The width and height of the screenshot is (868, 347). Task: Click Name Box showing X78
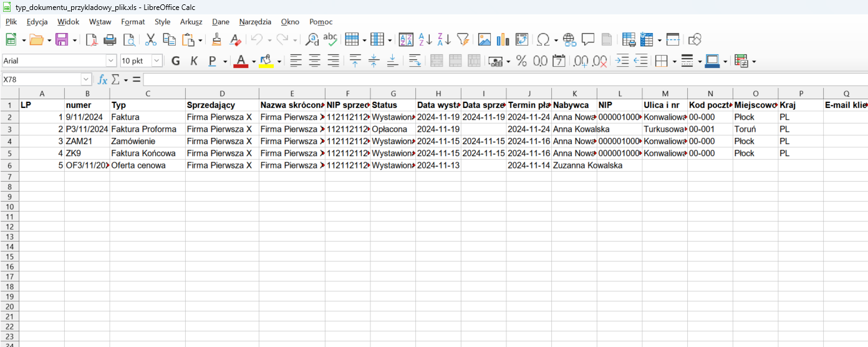41,80
